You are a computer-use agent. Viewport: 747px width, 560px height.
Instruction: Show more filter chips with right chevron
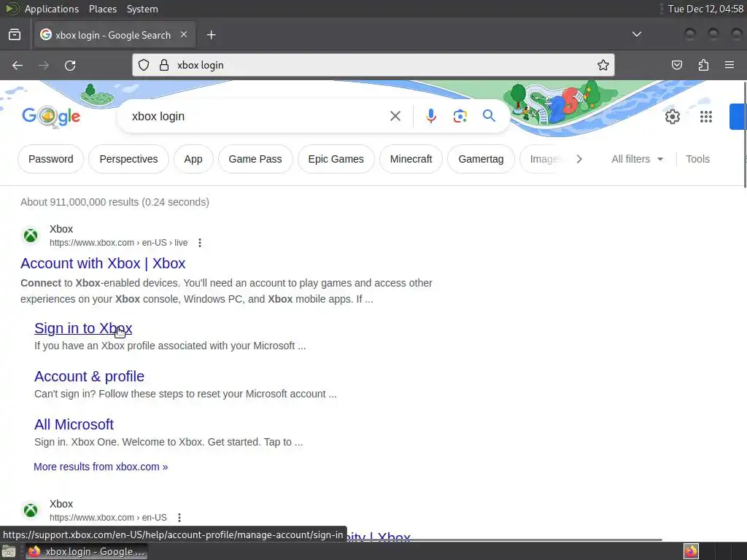pos(579,159)
